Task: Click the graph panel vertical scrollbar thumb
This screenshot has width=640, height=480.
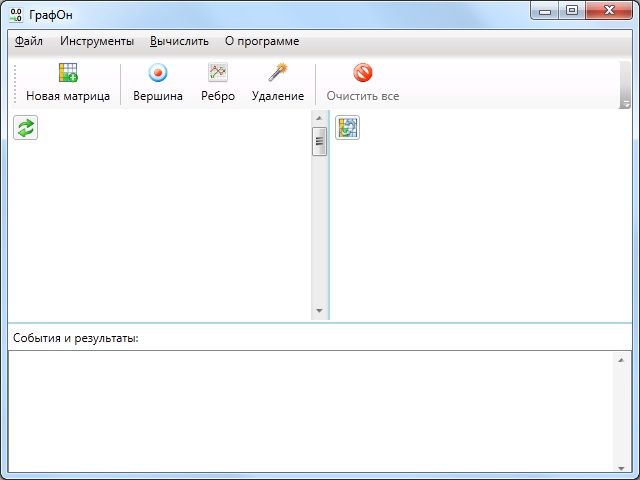Action: tap(319, 141)
